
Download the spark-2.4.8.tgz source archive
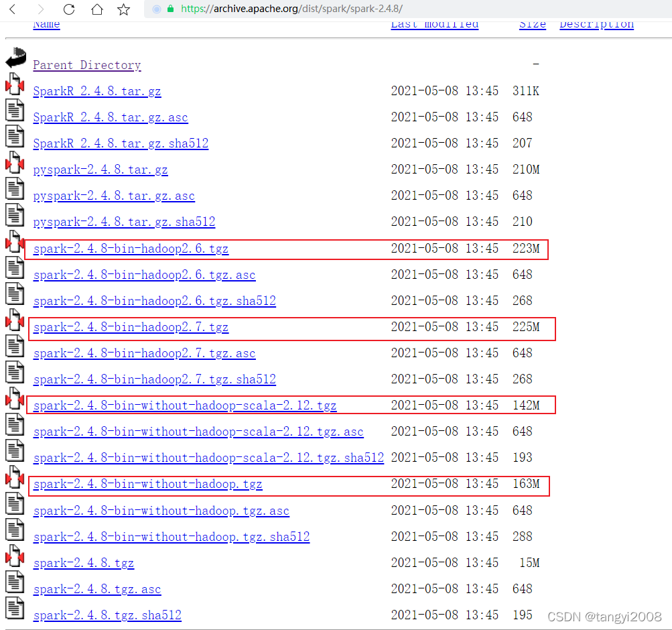[84, 563]
